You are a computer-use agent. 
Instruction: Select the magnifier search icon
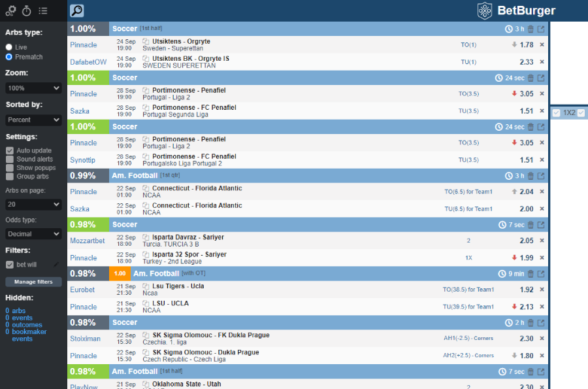(78, 11)
